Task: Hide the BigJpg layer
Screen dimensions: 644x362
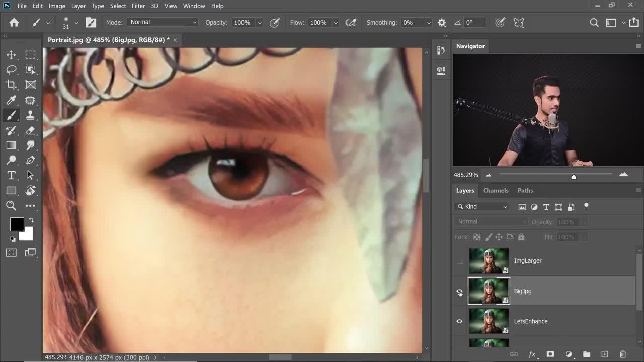Action: (459, 291)
